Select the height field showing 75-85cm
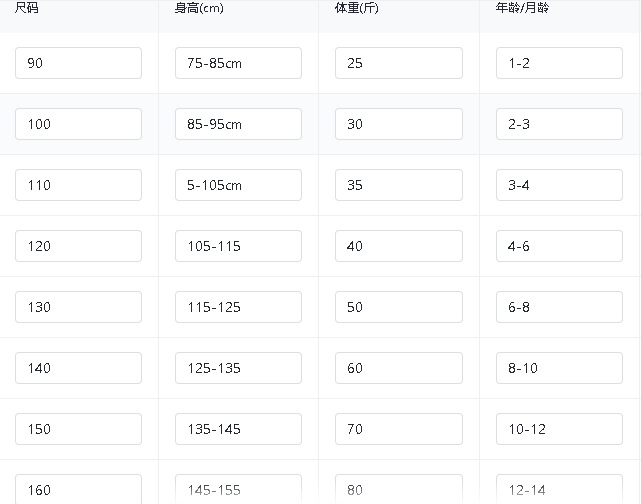 tap(238, 63)
